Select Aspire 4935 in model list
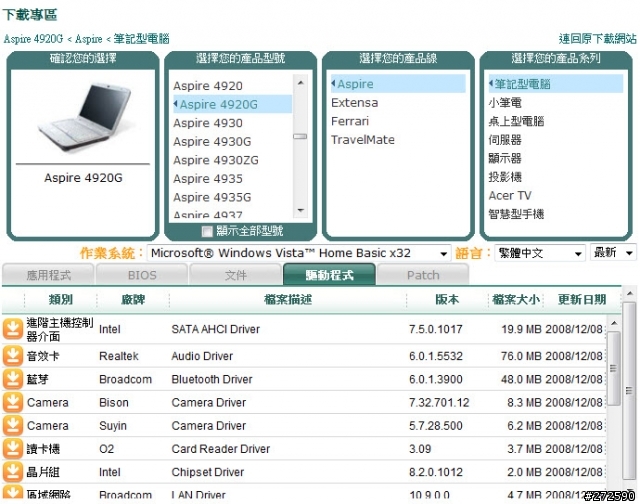Viewport: 640px width, 504px height. pos(208,179)
